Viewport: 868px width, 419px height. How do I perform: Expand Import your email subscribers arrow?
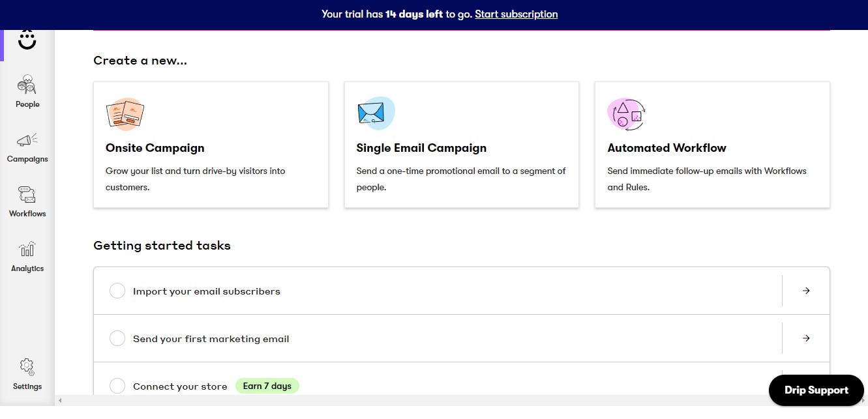pyautogui.click(x=806, y=291)
